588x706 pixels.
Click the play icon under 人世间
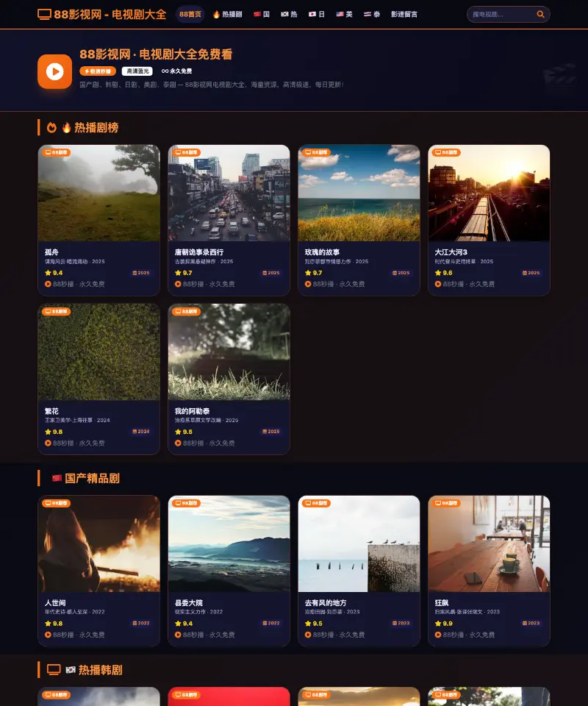48,635
